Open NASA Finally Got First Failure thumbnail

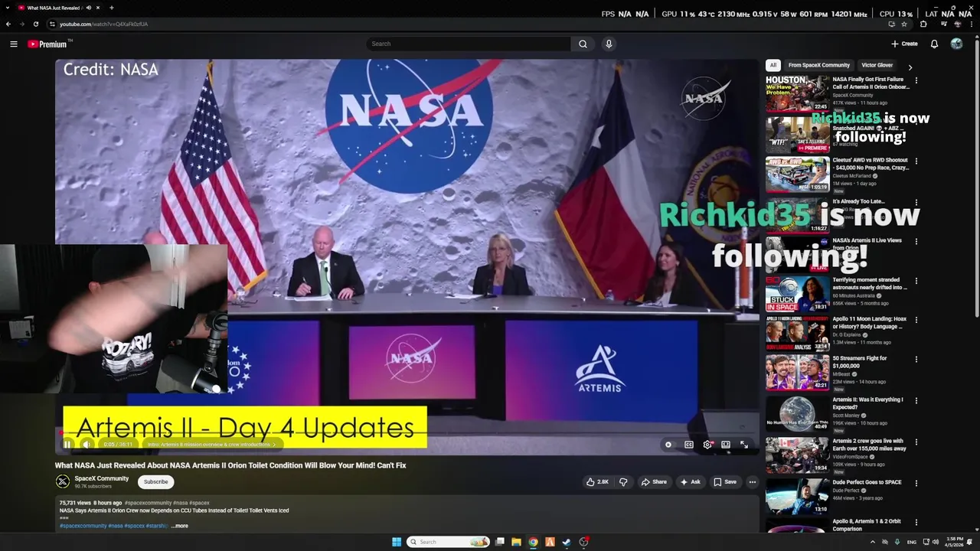pyautogui.click(x=797, y=93)
